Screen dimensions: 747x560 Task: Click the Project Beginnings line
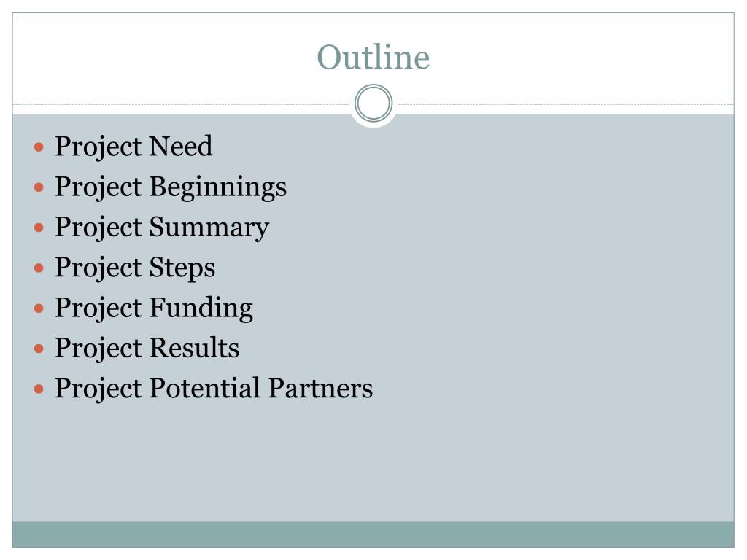[171, 187]
